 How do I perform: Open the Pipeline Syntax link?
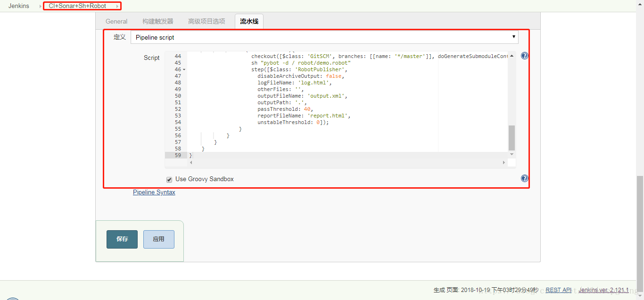[x=154, y=192]
